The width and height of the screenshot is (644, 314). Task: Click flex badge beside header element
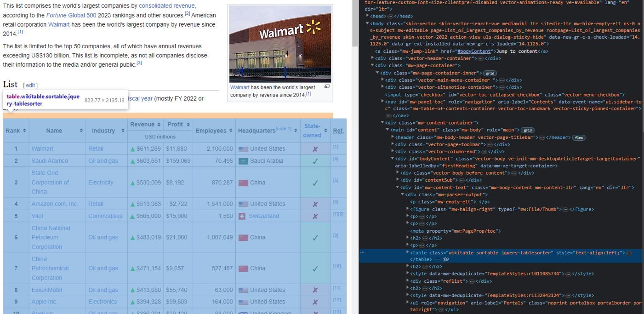click(579, 137)
